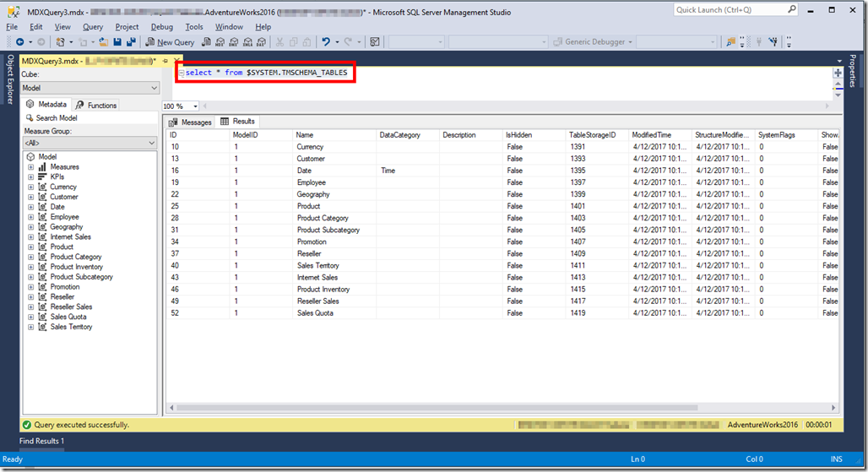This screenshot has height=472, width=868.
Task: Click the editor split-window icon
Action: [x=838, y=73]
